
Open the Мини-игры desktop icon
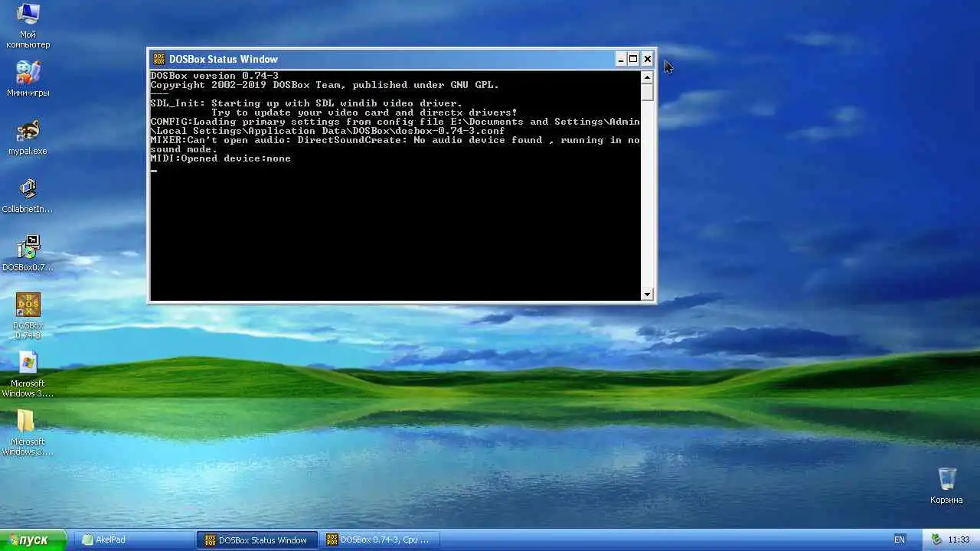click(x=28, y=79)
